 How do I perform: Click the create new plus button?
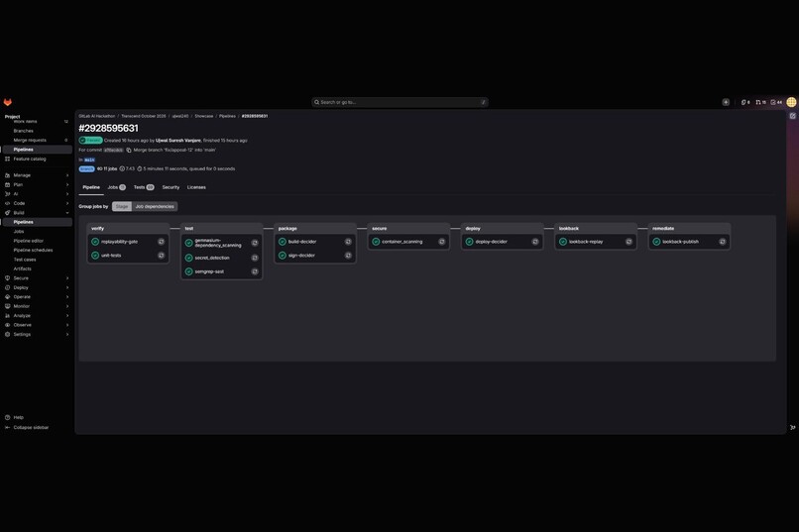(x=726, y=102)
